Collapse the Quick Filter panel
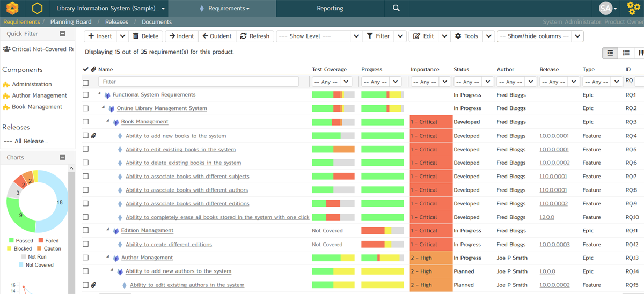Image resolution: width=644 pixels, height=294 pixels. point(62,34)
